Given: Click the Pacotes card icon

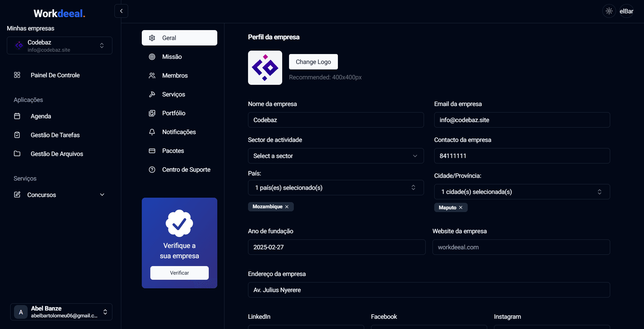Looking at the screenshot, I should click(152, 151).
